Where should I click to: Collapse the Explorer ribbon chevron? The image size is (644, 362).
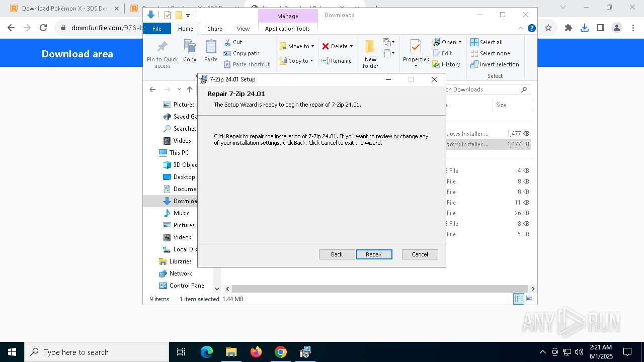521,29
